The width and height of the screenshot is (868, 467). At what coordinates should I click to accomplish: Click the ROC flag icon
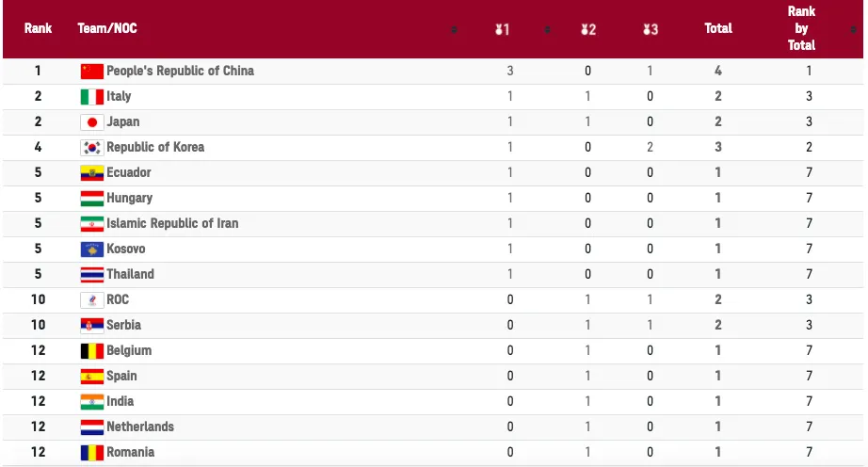(91, 299)
